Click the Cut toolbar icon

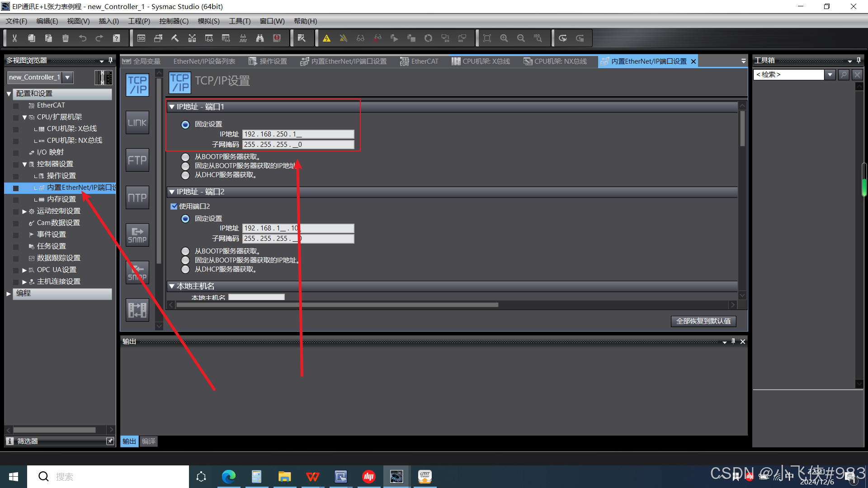click(14, 38)
